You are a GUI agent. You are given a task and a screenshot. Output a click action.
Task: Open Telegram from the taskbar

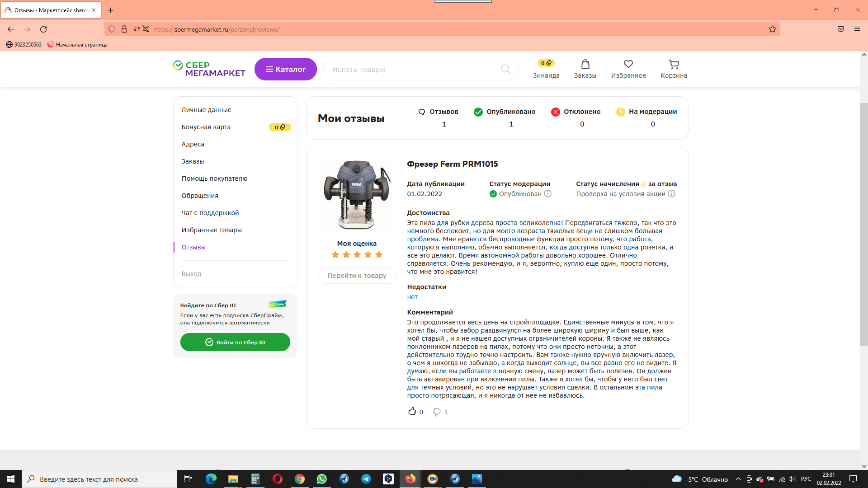click(366, 479)
